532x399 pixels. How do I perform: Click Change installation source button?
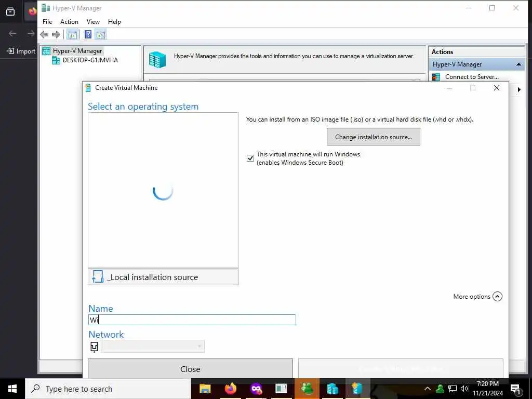click(373, 137)
